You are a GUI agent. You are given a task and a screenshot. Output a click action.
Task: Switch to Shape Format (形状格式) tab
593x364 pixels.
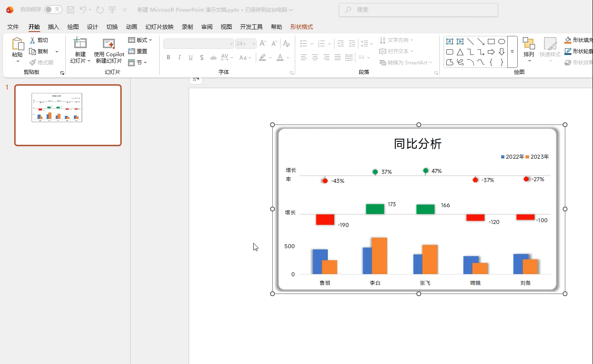(301, 27)
